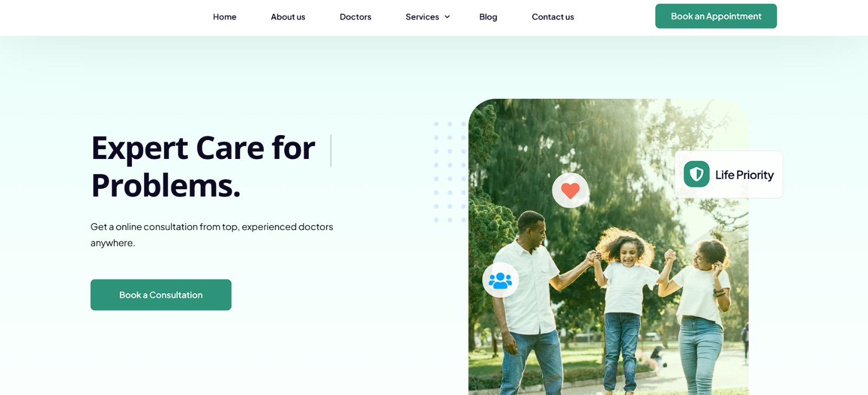Open the About us page
This screenshot has height=395, width=868.
click(x=288, y=17)
